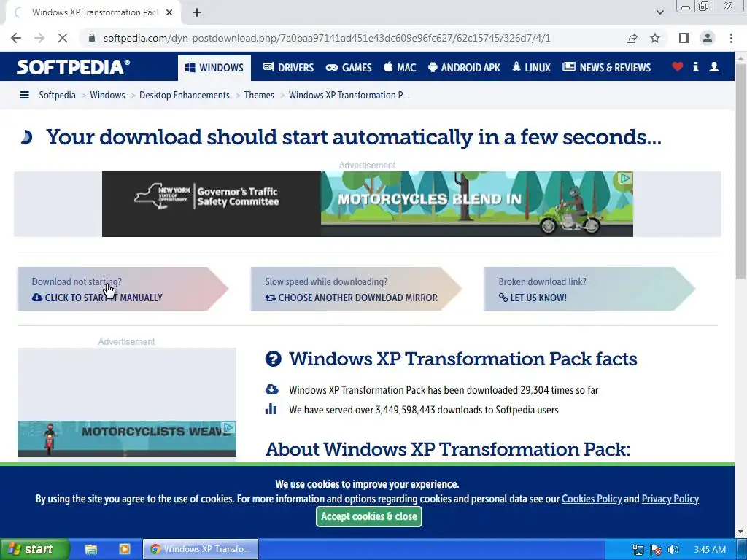This screenshot has height=560, width=747.
Task: Open the browser side panel
Action: pos(684,38)
